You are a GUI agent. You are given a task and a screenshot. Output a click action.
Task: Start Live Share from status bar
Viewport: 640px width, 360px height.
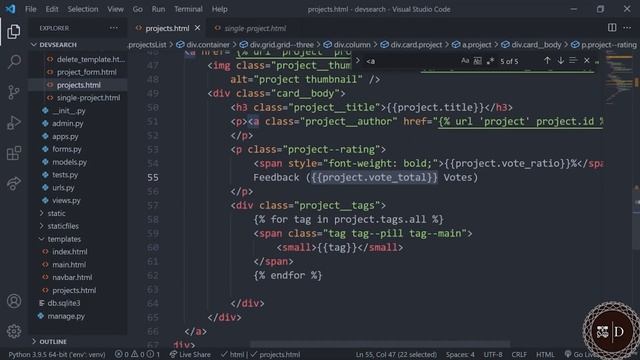(x=190, y=354)
